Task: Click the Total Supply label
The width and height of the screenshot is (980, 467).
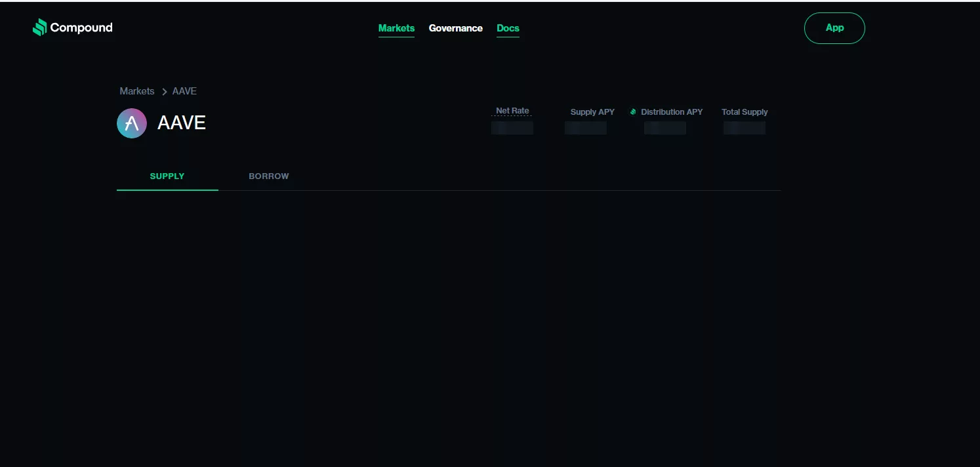Action: point(745,112)
